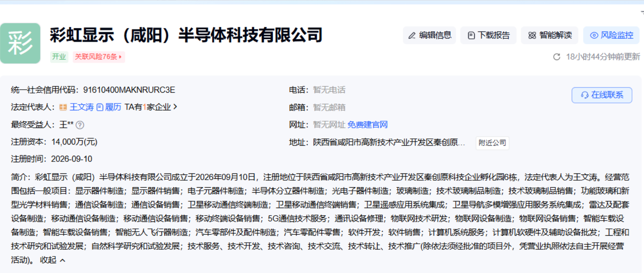
Task: Click 附近公司 nearby companies button
Action: tap(492, 143)
